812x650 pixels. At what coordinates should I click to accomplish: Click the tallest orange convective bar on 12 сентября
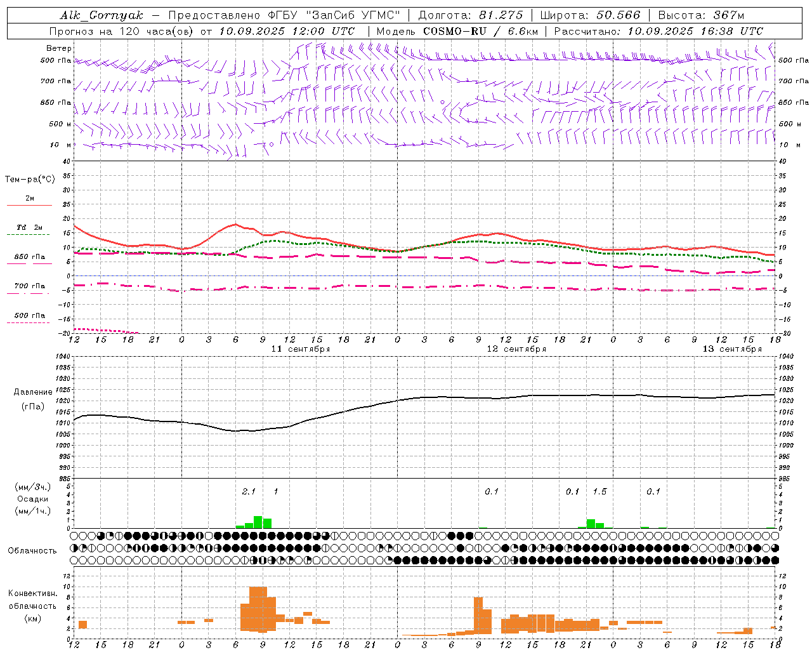(478, 615)
